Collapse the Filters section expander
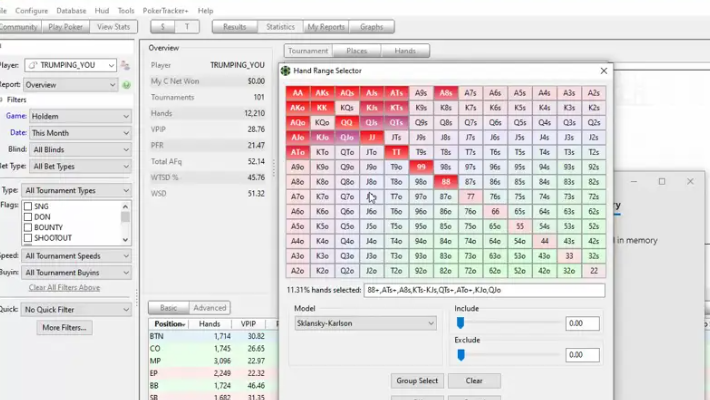The image size is (710, 400). (2, 100)
